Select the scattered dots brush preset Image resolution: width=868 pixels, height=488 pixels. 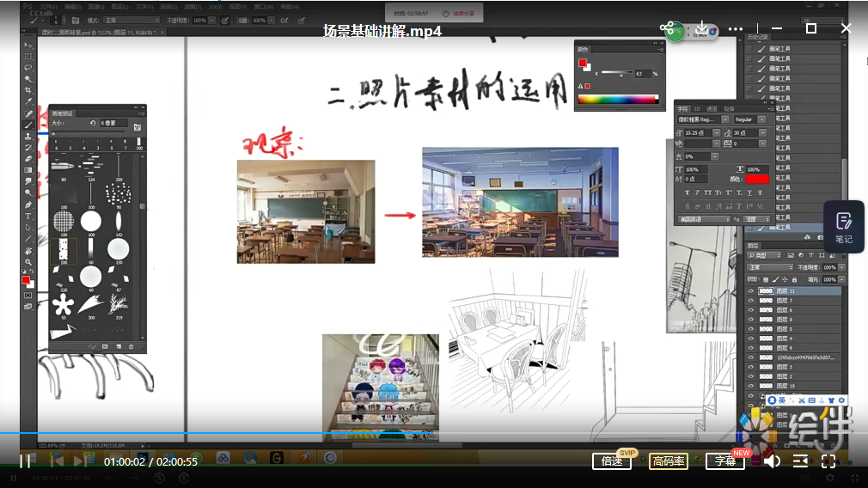coord(118,193)
